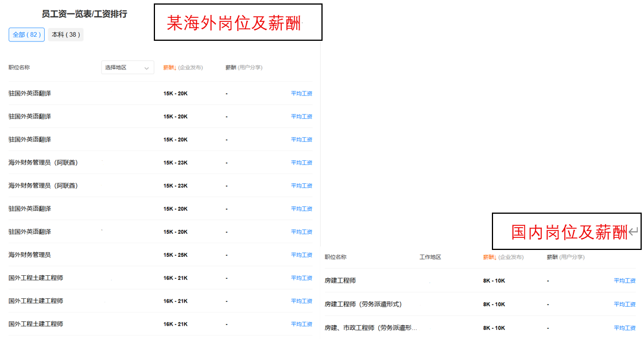Click 平均工资 for the 15K - 25K 海外财务管理员 row

[x=301, y=255]
